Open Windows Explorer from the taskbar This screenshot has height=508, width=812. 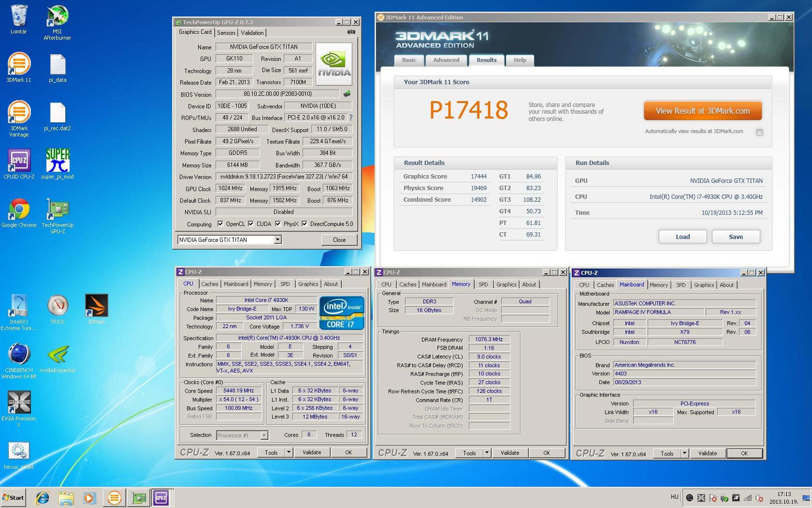66,497
